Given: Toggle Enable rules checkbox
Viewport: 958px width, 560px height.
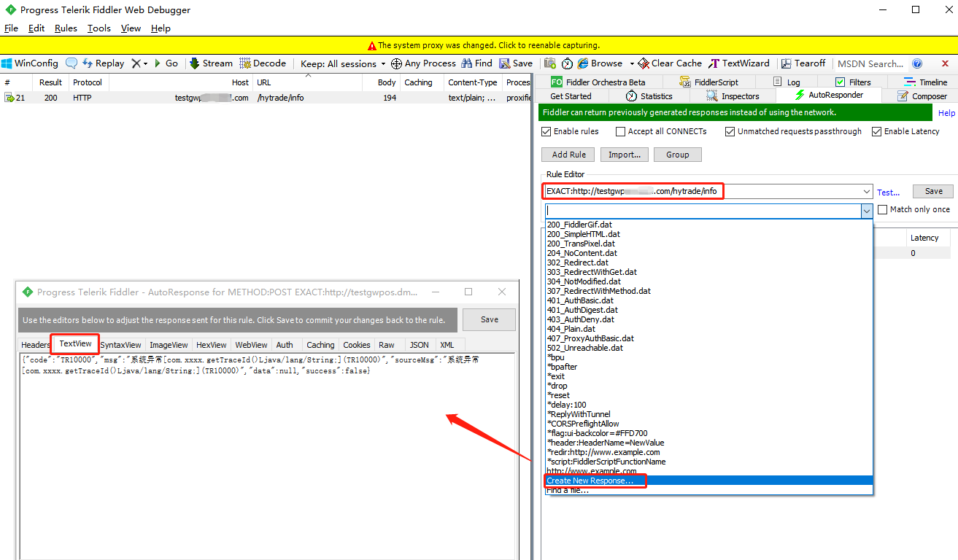Looking at the screenshot, I should point(546,131).
